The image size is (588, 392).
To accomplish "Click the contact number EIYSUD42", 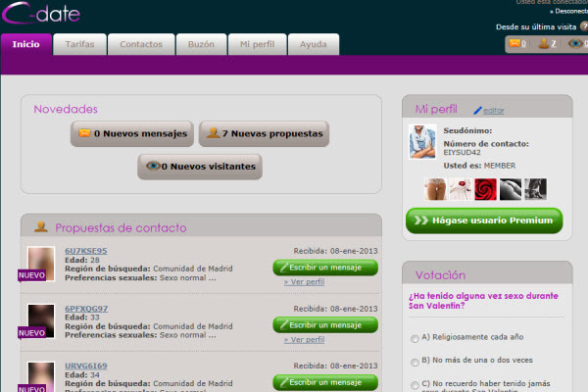I will tap(462, 152).
